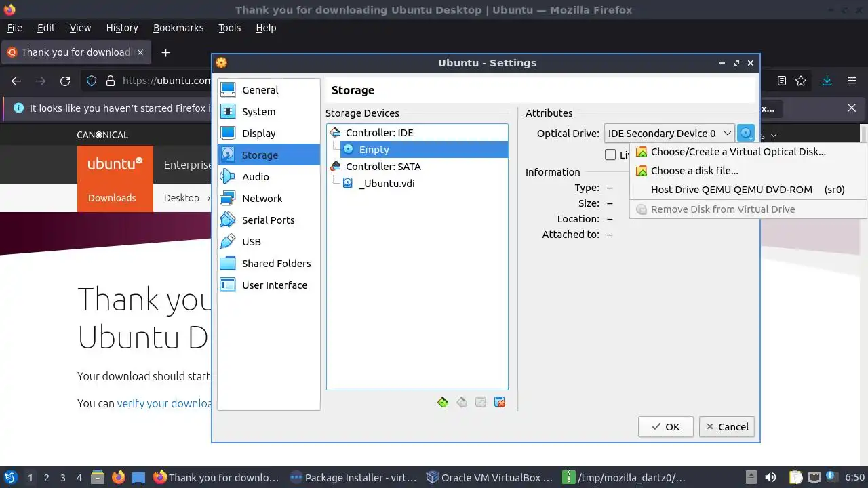Dismiss Firefox notification bar with X

pos(852,108)
